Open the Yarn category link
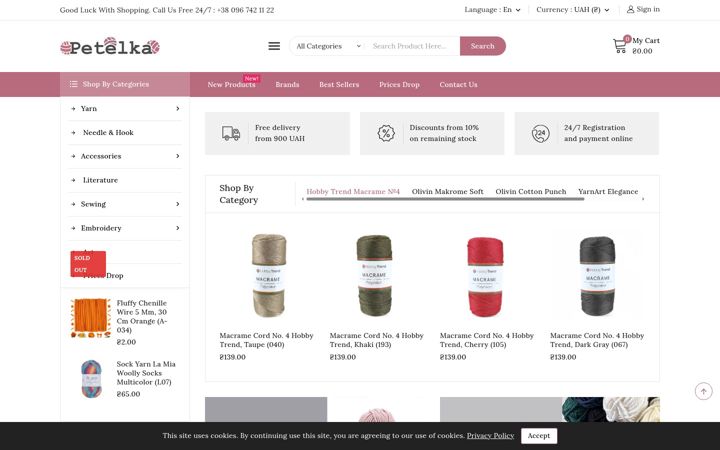This screenshot has width=720, height=450. [89, 108]
